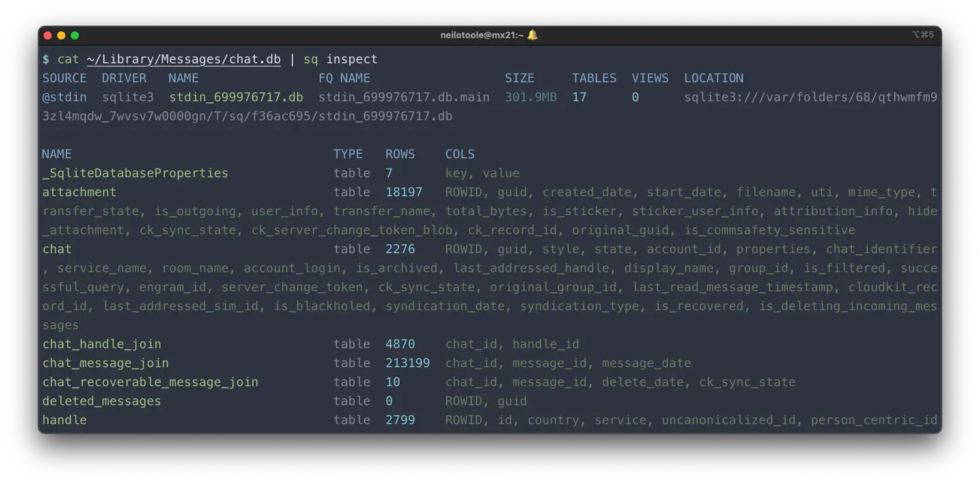This screenshot has width=980, height=484.
Task: Click the SIZE column header
Action: pos(519,78)
